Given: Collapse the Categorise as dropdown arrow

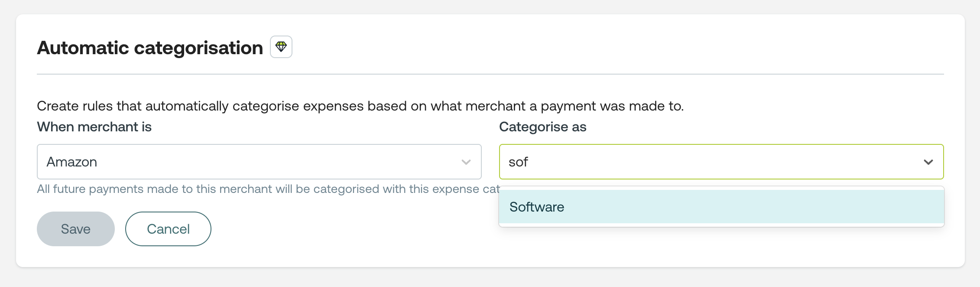Looking at the screenshot, I should click(x=928, y=162).
